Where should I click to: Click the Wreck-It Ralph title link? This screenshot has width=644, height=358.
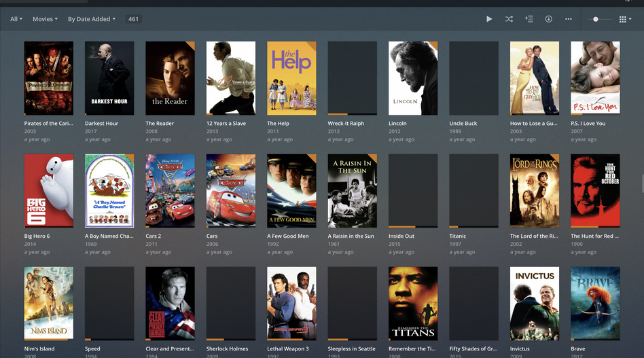pos(346,123)
